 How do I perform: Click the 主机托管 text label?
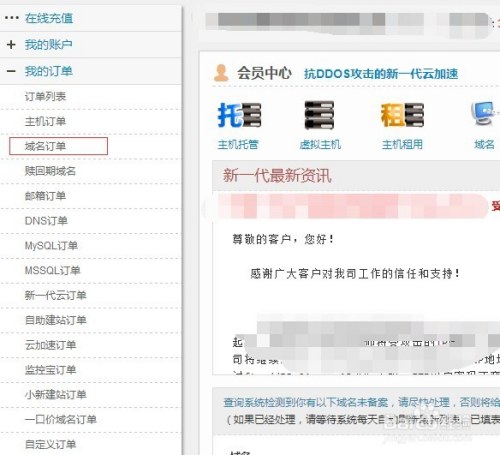[238, 145]
